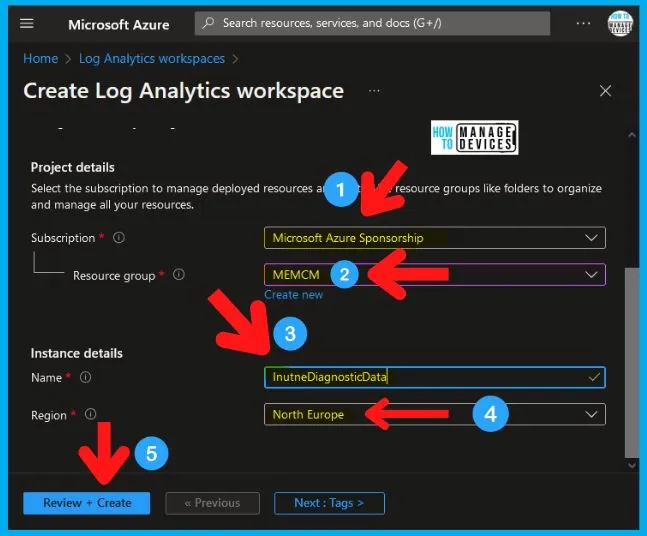This screenshot has height=536, width=647.
Task: Click the scrollbar up arrow
Action: (x=632, y=135)
